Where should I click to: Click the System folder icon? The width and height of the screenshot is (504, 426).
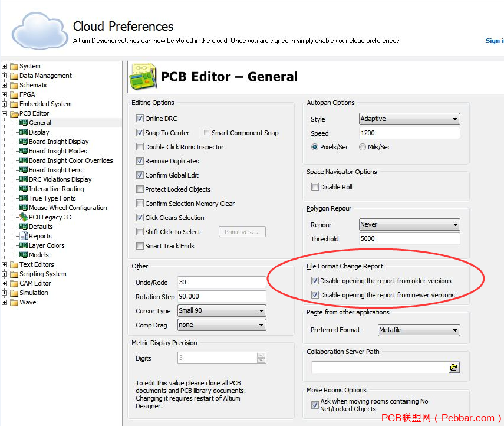click(14, 67)
